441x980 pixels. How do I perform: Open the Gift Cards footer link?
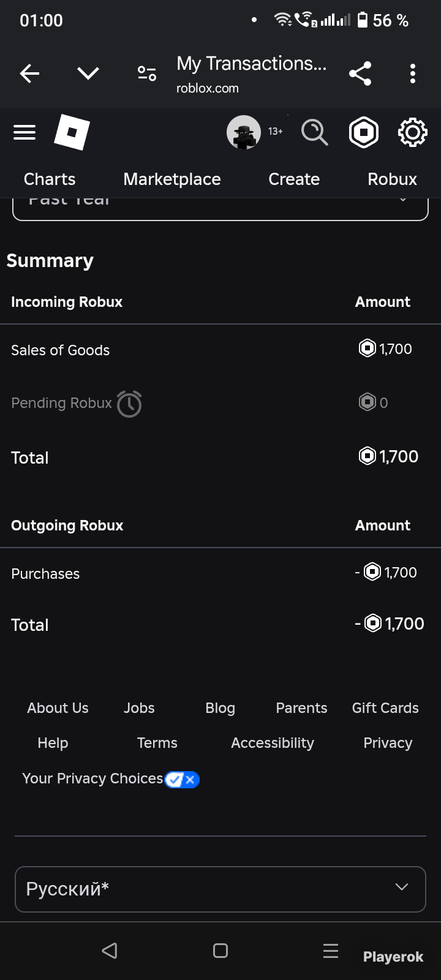(385, 708)
